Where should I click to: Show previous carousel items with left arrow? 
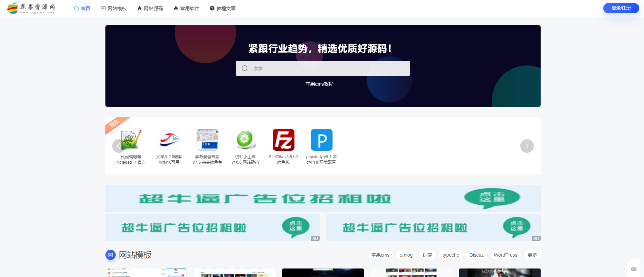click(118, 146)
